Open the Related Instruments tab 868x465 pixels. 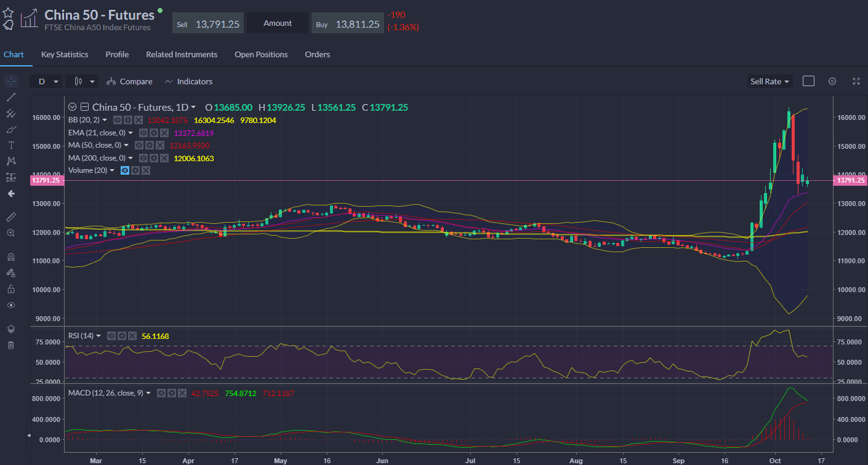click(x=182, y=54)
